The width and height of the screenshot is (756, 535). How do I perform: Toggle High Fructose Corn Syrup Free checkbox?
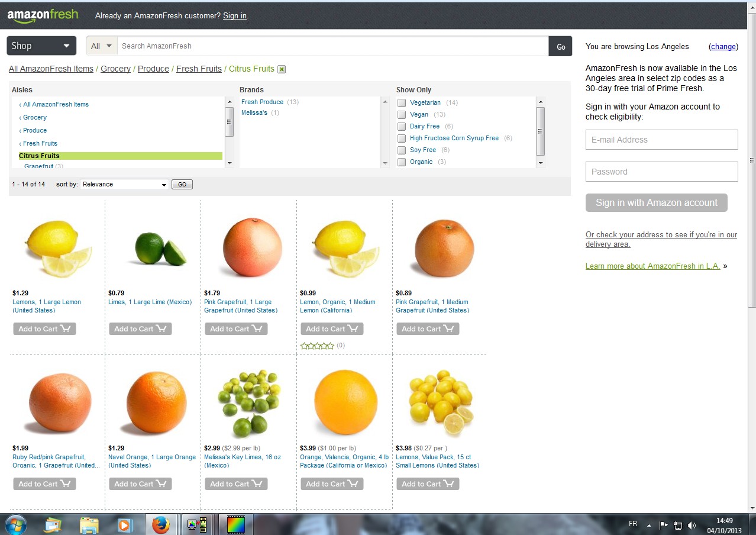pos(402,138)
